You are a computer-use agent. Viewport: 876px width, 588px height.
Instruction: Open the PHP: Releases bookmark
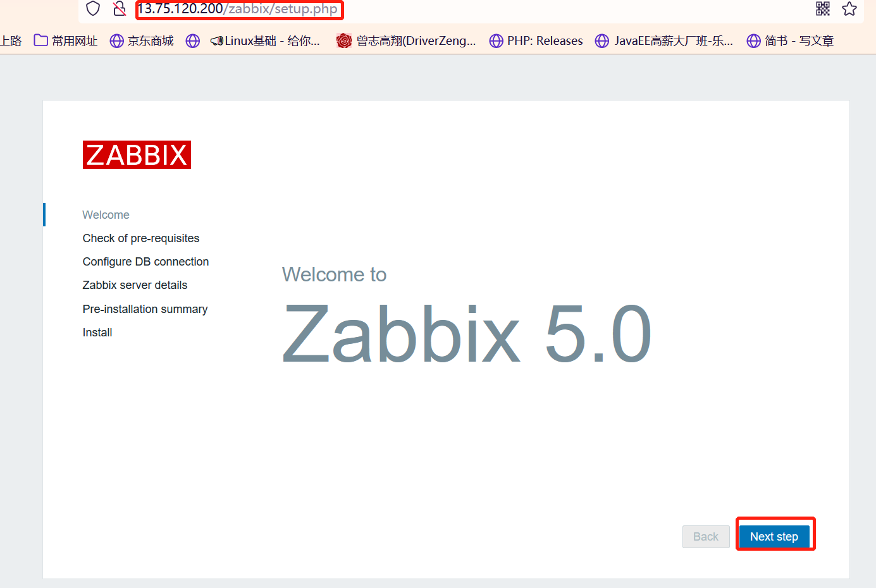pos(536,41)
